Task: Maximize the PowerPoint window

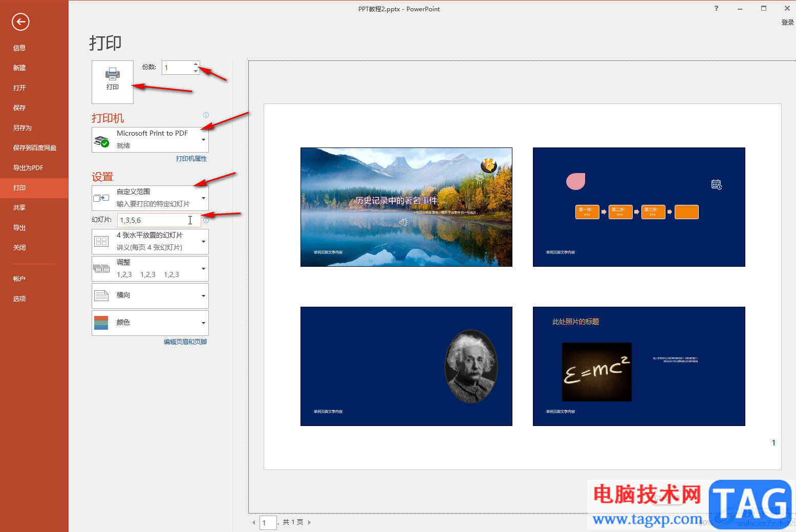Action: tap(764, 8)
